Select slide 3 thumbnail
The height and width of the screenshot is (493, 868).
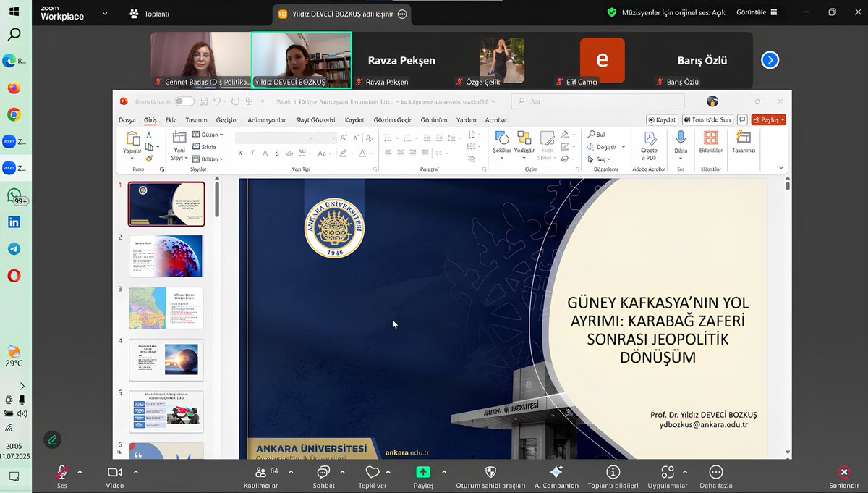166,308
